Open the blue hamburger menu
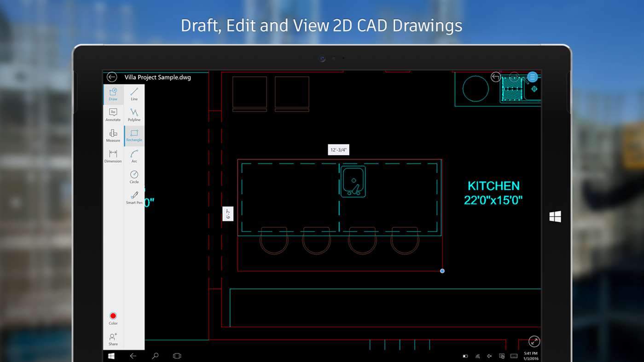This screenshot has height=362, width=644. [x=533, y=77]
